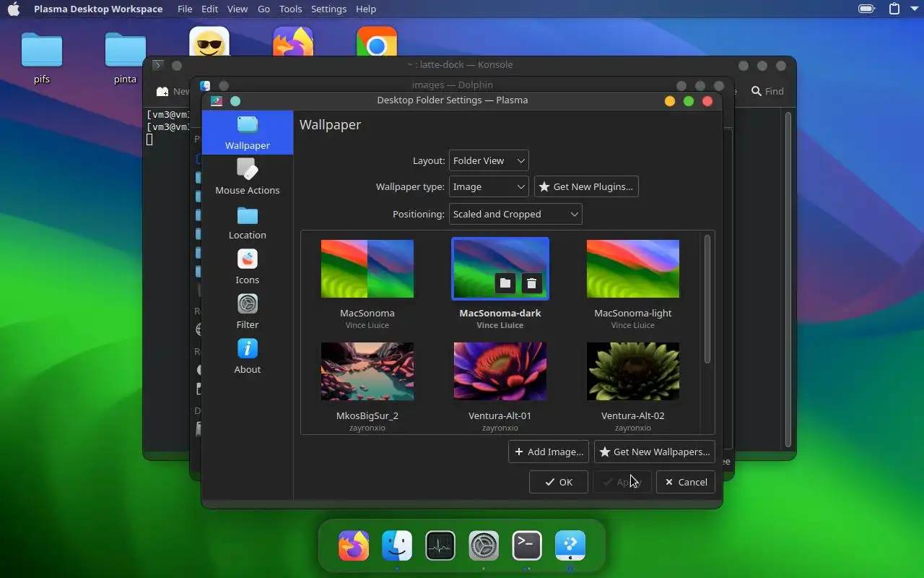Open the Help menu
Screen dimensions: 924x578
[366, 9]
